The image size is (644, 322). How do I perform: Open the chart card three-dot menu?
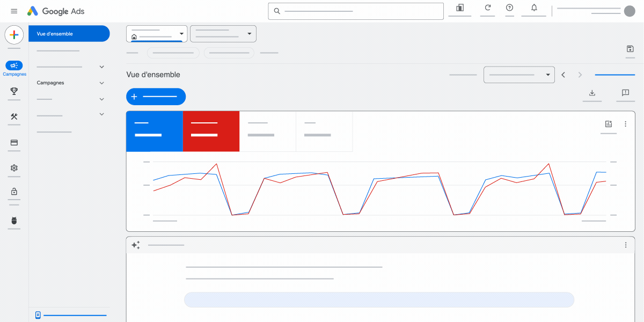[x=625, y=123]
